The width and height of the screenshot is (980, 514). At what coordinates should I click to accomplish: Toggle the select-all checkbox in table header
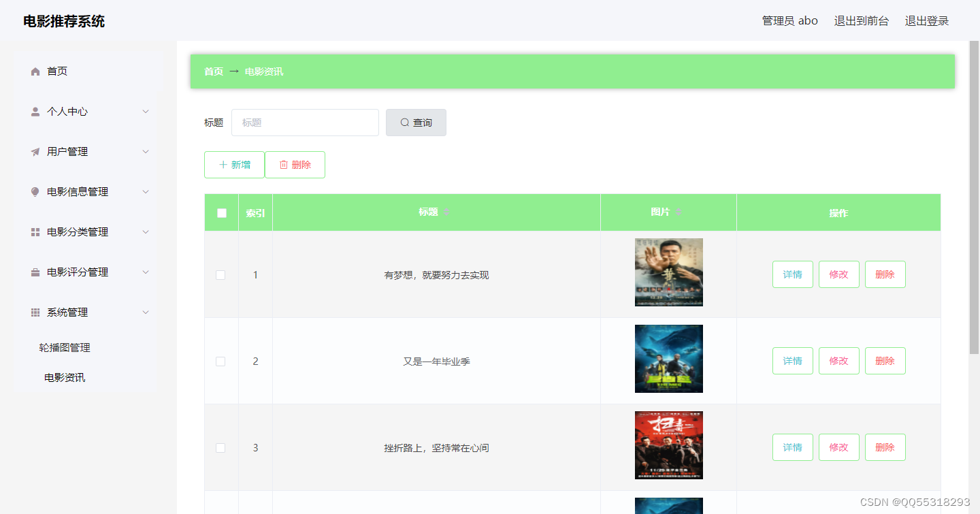[222, 213]
